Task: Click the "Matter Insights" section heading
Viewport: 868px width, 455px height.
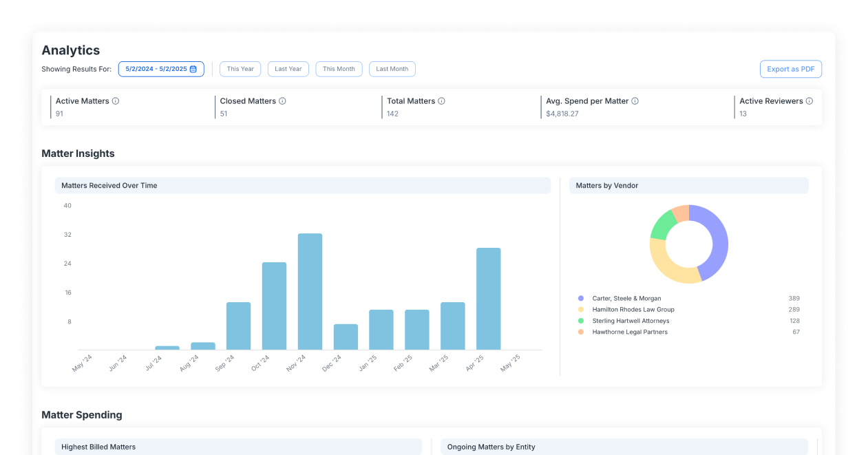Action: (78, 154)
